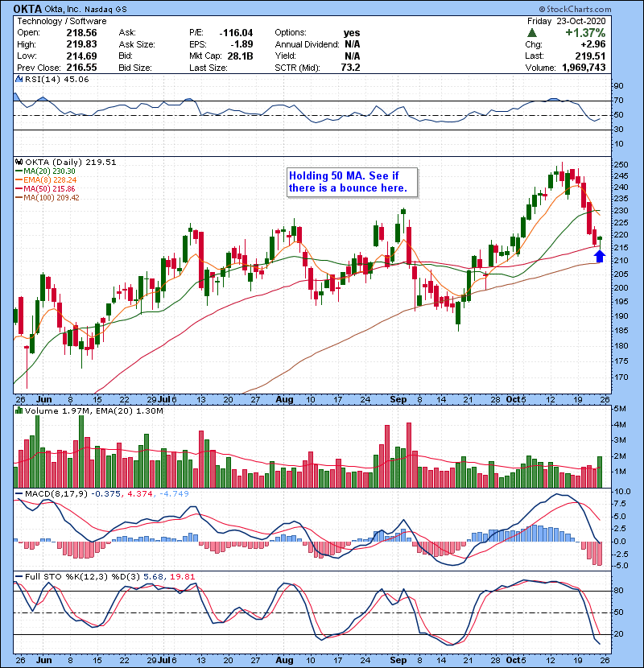
Task: Click the OKTA ticker symbol title
Action: [31, 7]
